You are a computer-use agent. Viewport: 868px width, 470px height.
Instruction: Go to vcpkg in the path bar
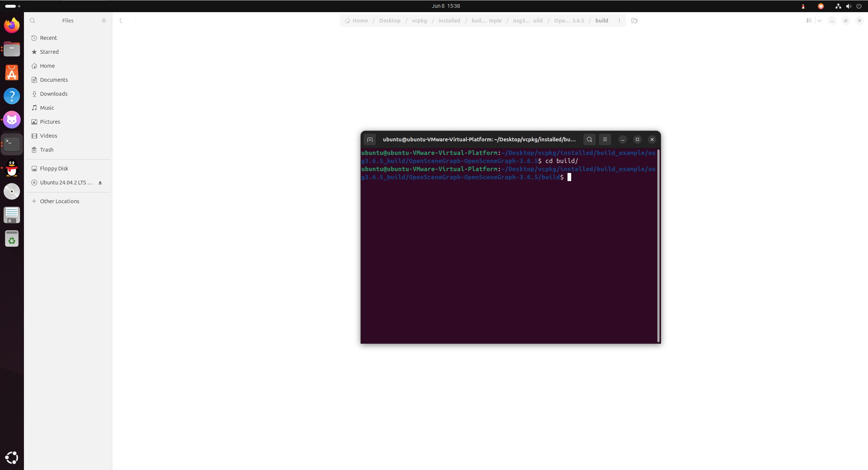point(419,21)
